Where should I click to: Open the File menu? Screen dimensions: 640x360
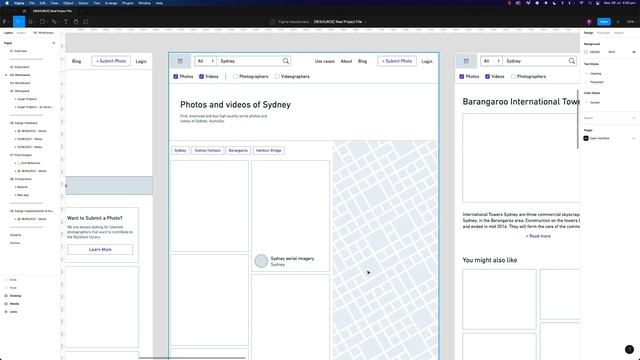coord(31,3)
